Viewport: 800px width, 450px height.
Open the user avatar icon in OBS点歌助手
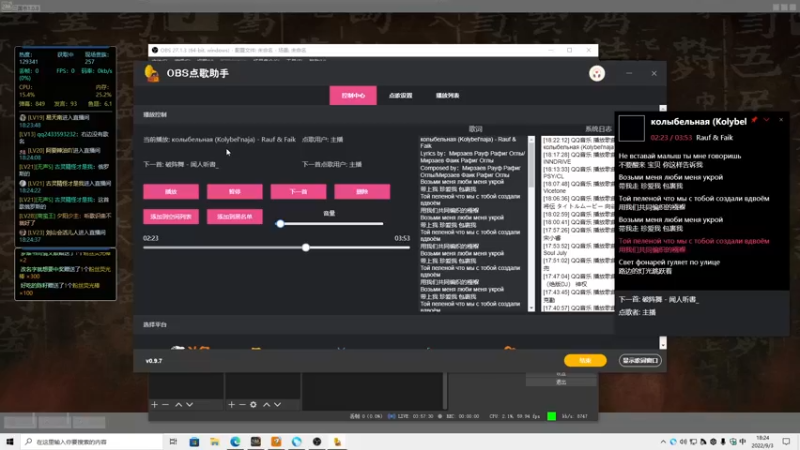click(x=597, y=73)
